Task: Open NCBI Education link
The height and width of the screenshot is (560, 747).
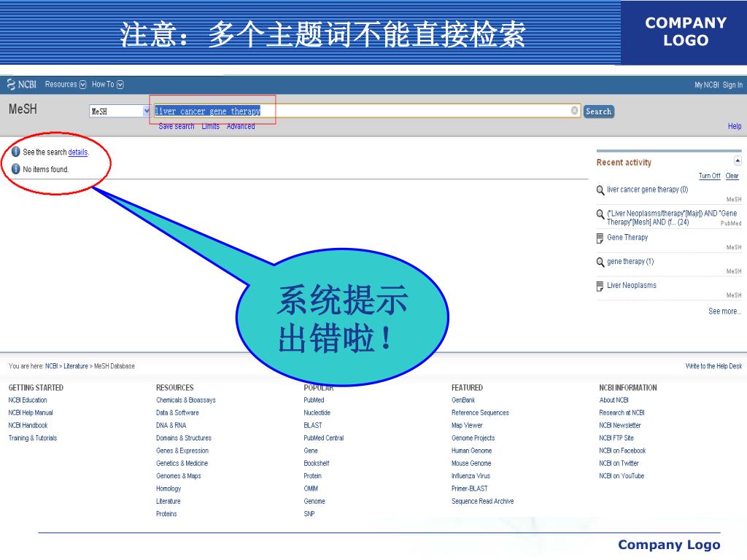Action: click(x=28, y=400)
